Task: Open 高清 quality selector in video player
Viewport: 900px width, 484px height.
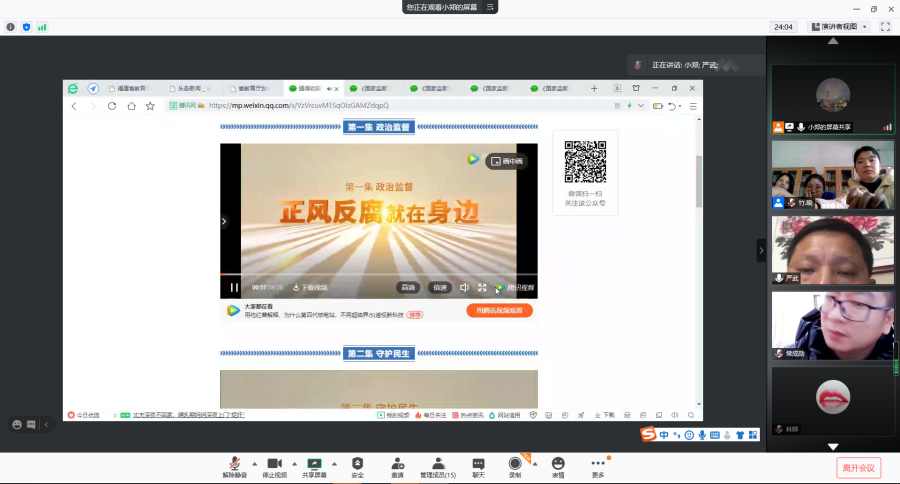Action: point(408,287)
